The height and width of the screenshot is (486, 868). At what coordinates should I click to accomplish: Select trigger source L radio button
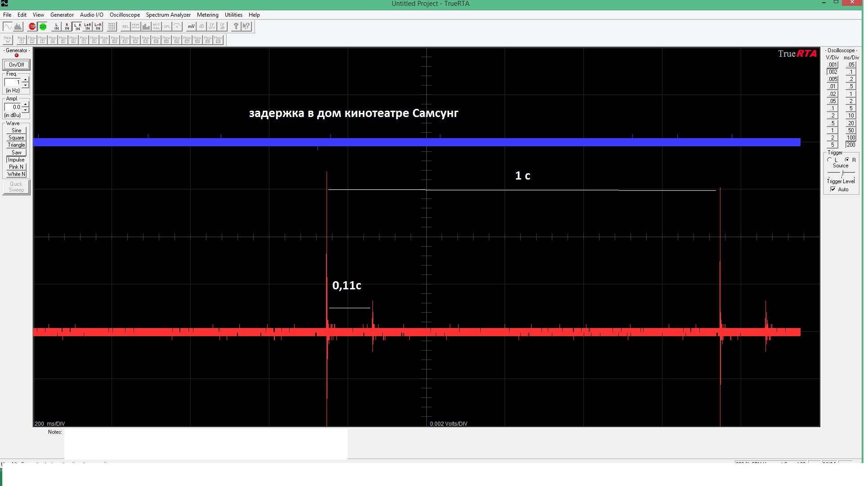(830, 160)
